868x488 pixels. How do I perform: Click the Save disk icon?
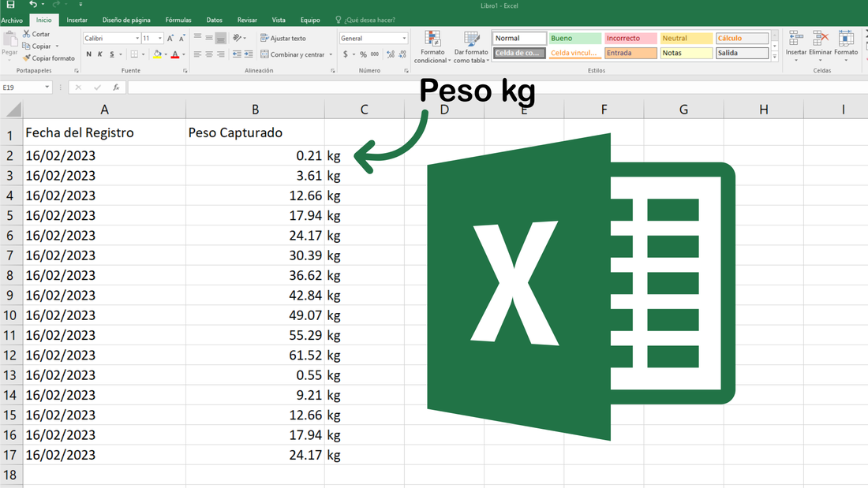click(10, 5)
